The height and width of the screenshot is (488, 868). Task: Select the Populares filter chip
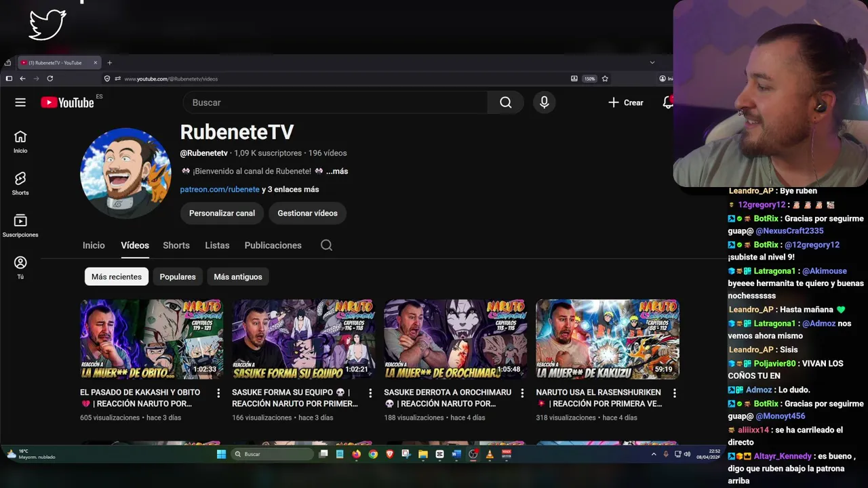pos(178,277)
